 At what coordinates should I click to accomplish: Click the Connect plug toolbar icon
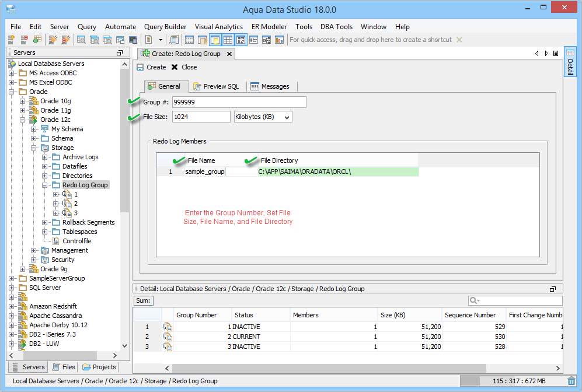click(53, 40)
